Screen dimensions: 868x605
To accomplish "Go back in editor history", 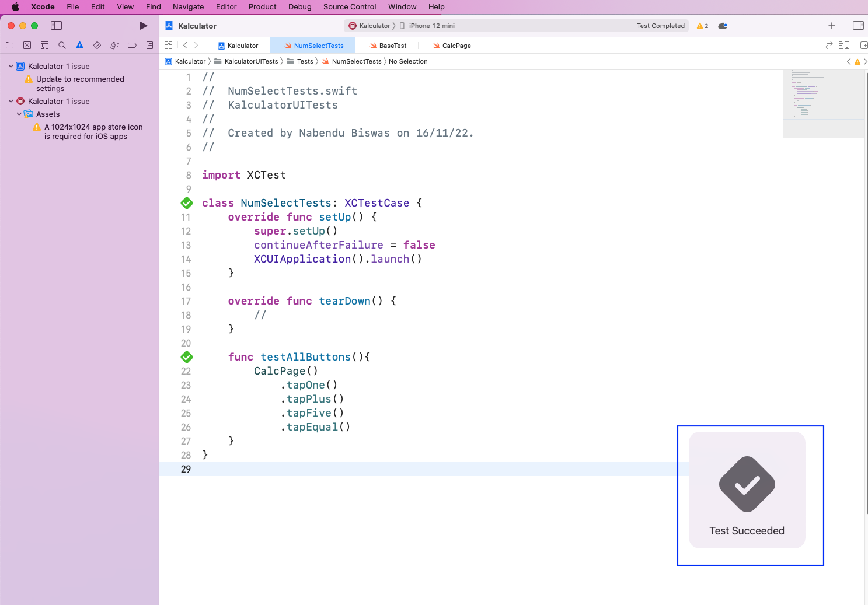I will tap(185, 46).
